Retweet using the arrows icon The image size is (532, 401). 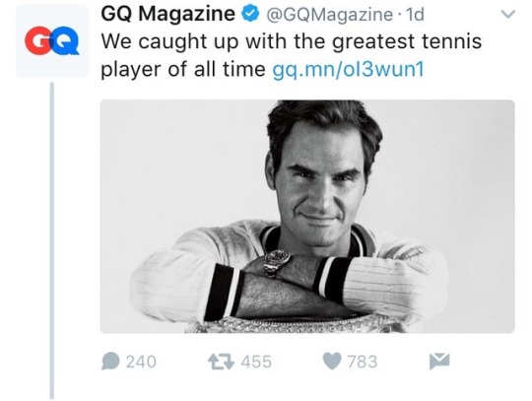(x=221, y=362)
